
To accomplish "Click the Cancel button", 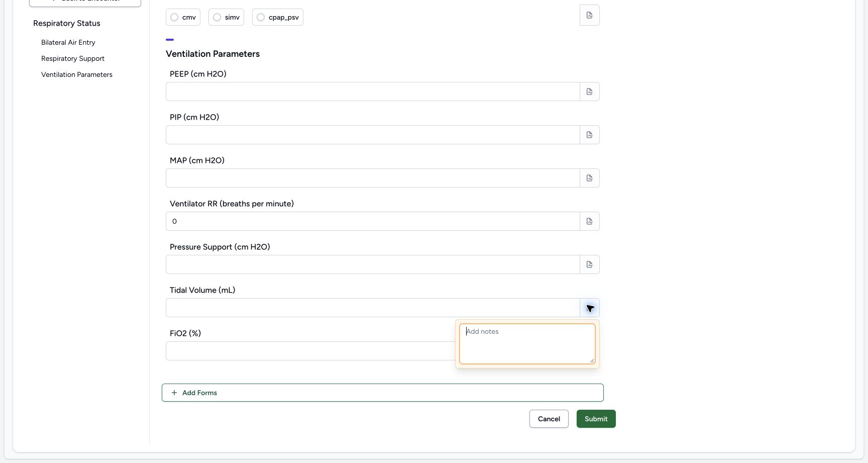I will pos(549,419).
